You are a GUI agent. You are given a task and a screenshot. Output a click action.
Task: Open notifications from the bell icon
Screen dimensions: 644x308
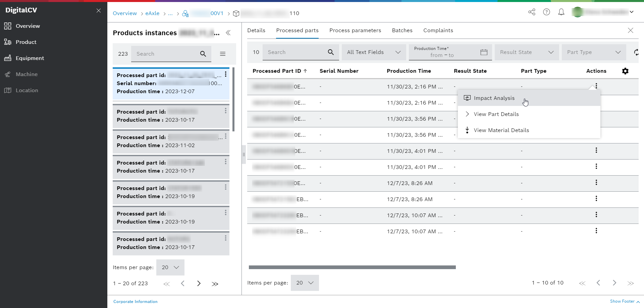tap(561, 12)
